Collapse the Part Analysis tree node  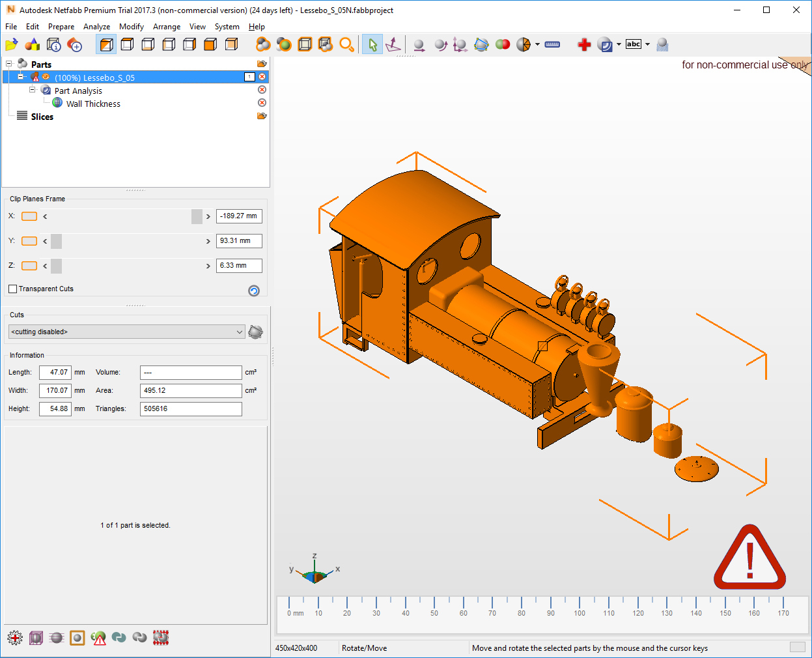(x=32, y=90)
